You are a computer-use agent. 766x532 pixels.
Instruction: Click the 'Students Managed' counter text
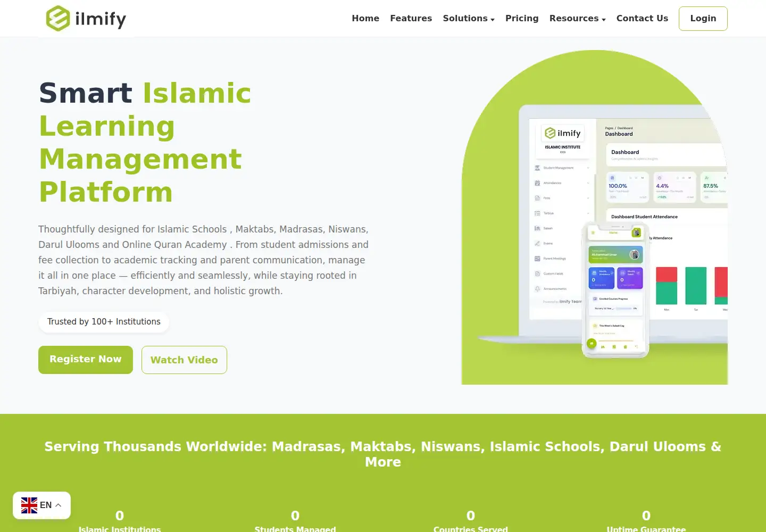[x=295, y=528]
